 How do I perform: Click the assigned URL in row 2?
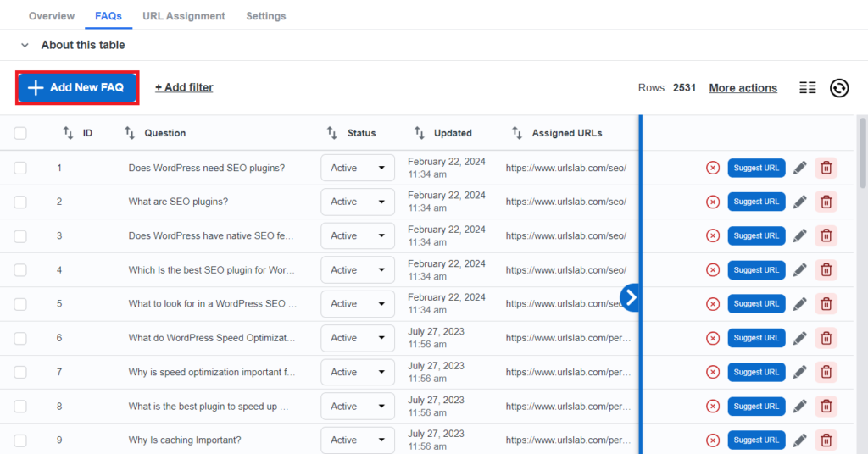[x=565, y=202]
